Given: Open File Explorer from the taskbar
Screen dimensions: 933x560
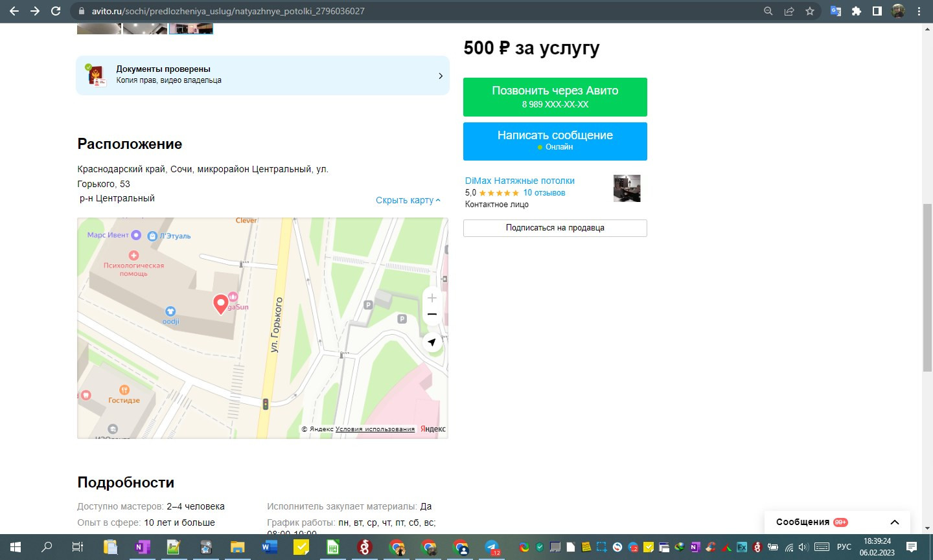Looking at the screenshot, I should 237,547.
